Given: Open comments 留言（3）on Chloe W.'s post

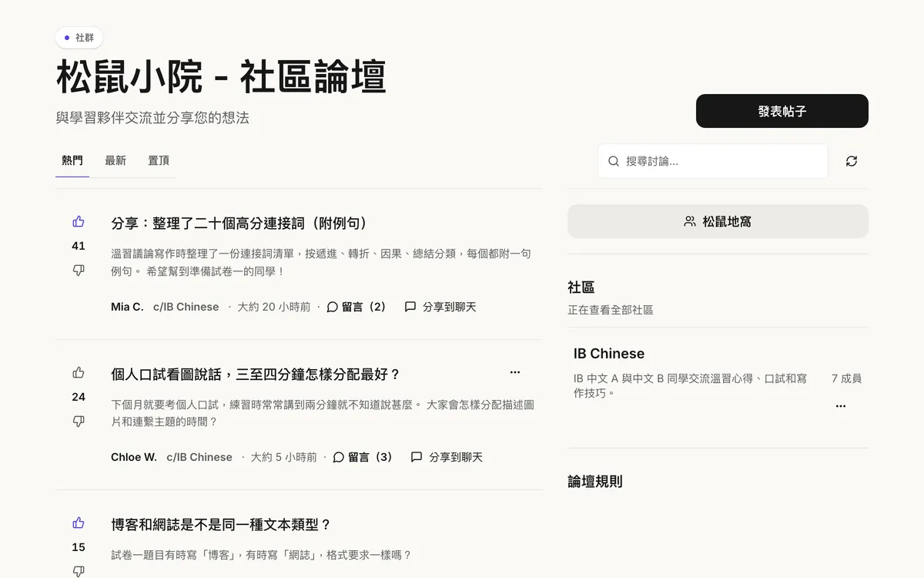Looking at the screenshot, I should 364,457.
